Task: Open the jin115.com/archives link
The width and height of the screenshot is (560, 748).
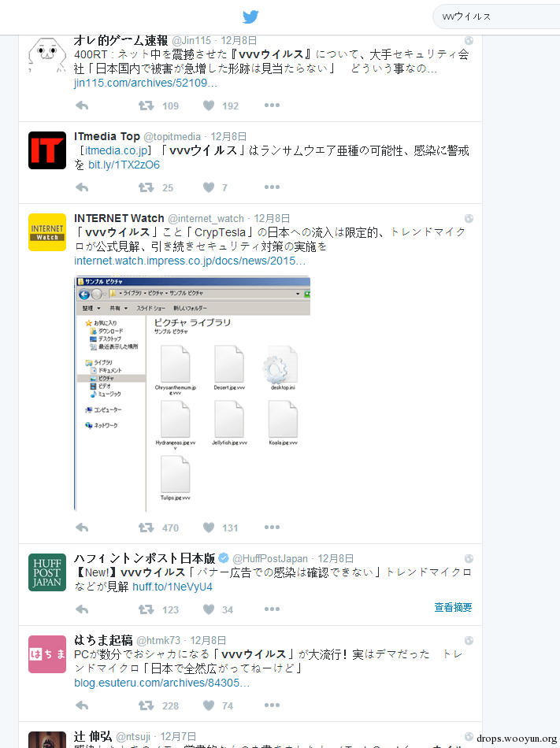Action: [x=146, y=83]
